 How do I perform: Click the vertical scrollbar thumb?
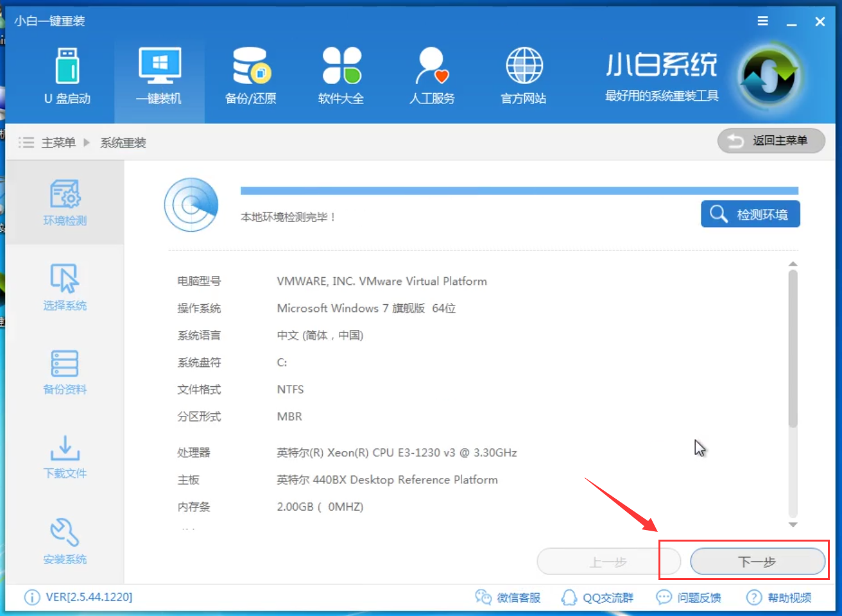793,349
